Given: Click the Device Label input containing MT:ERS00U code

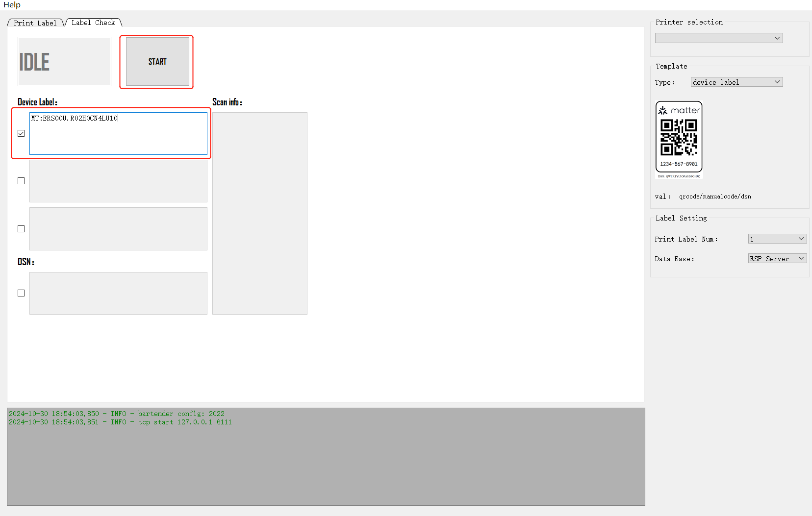Looking at the screenshot, I should coord(119,133).
